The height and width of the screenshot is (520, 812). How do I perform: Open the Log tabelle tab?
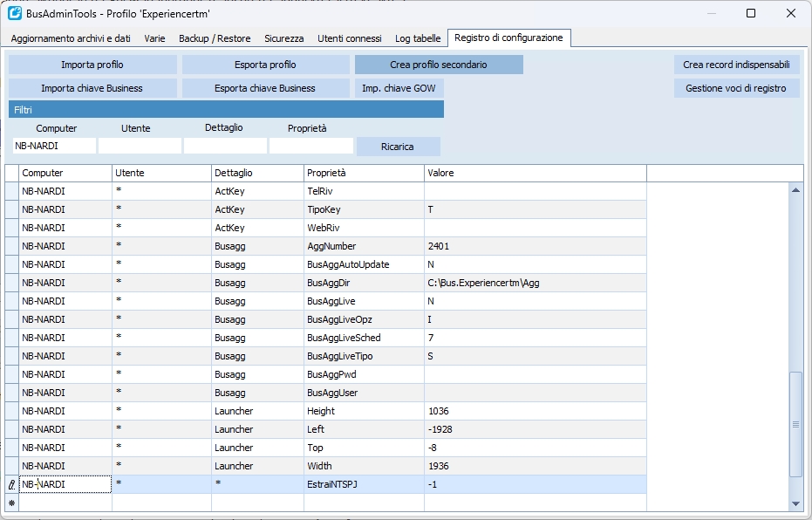(x=418, y=38)
